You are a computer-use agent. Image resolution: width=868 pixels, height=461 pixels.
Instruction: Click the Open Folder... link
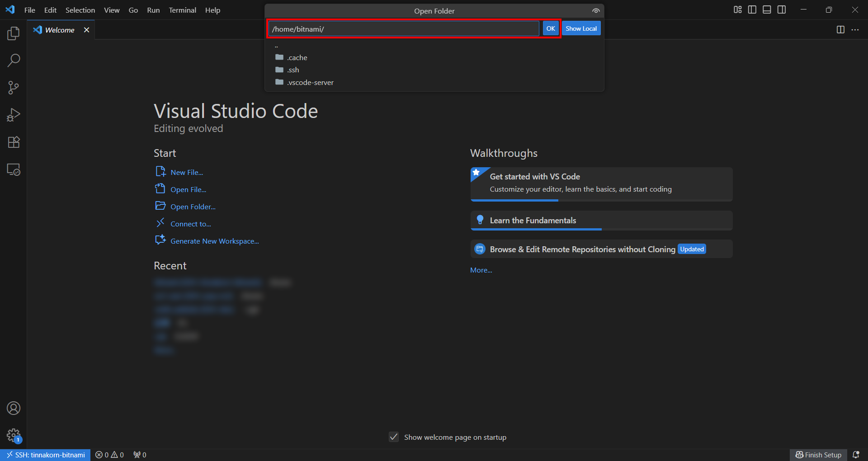coord(193,207)
